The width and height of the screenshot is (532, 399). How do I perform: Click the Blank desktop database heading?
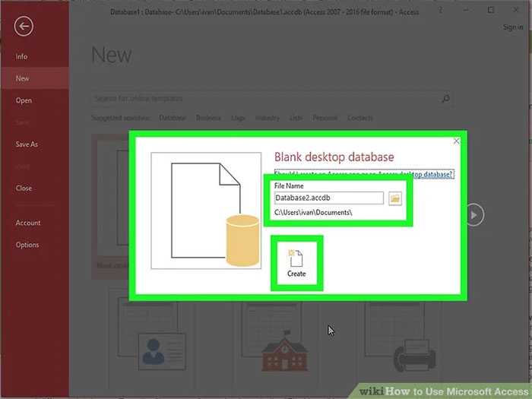pyautogui.click(x=334, y=157)
